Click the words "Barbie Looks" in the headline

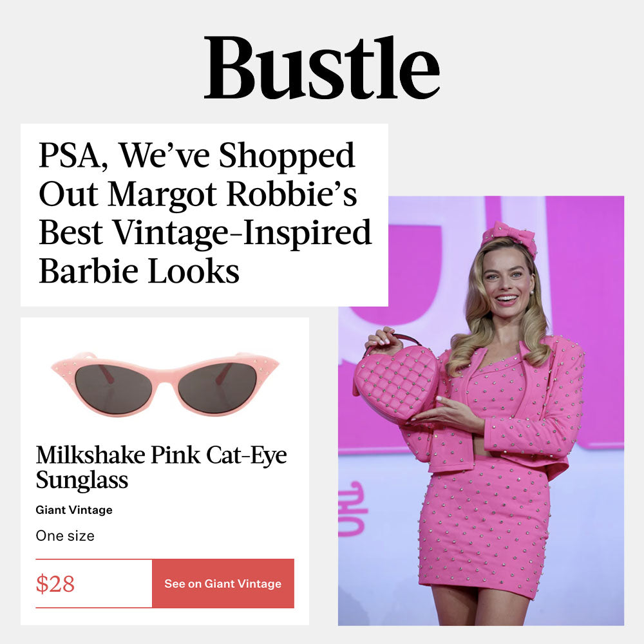[139, 271]
